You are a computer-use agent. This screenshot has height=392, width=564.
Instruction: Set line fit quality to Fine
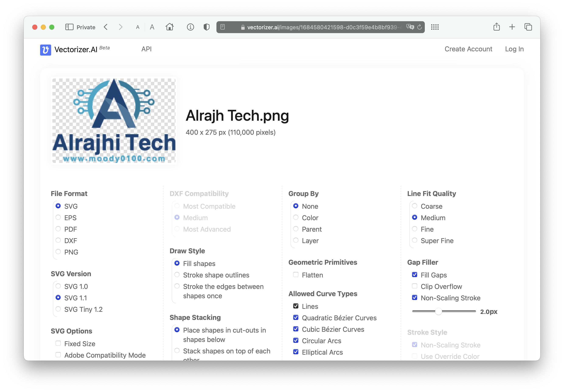point(415,229)
